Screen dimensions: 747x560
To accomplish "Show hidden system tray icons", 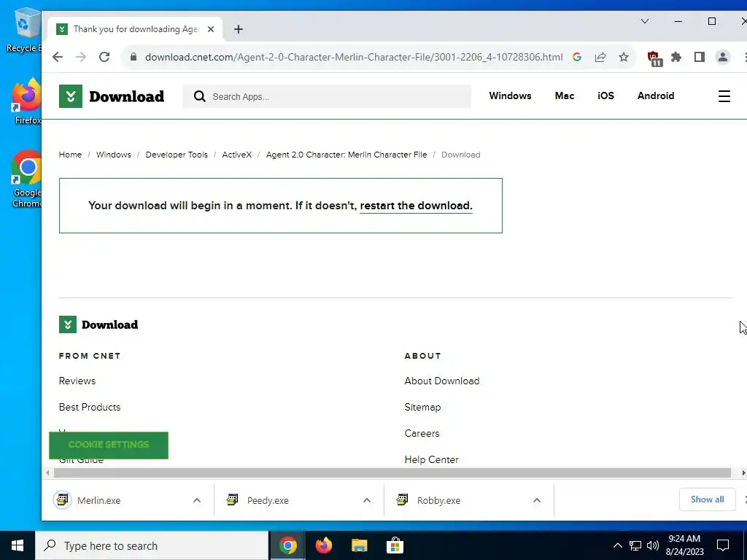I will point(617,545).
